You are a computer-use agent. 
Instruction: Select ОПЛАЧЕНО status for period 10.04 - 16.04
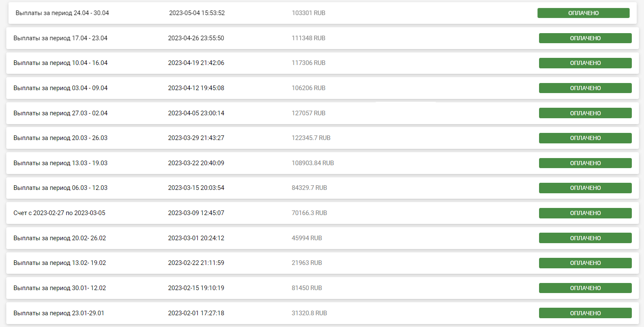click(585, 63)
